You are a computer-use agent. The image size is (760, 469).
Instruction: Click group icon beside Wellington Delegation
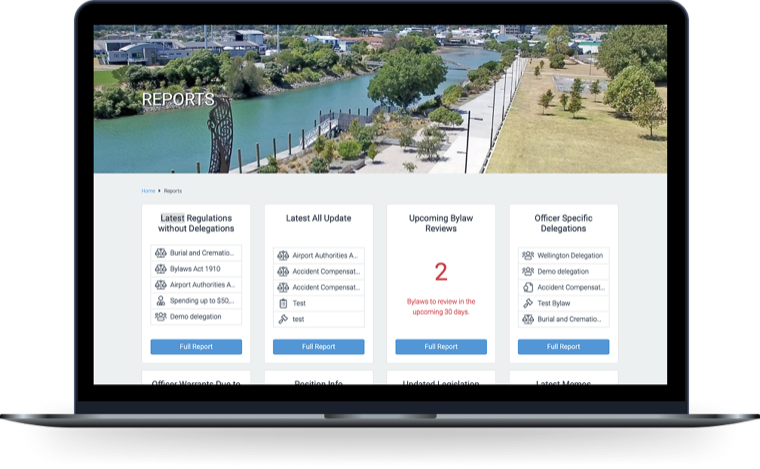(528, 255)
